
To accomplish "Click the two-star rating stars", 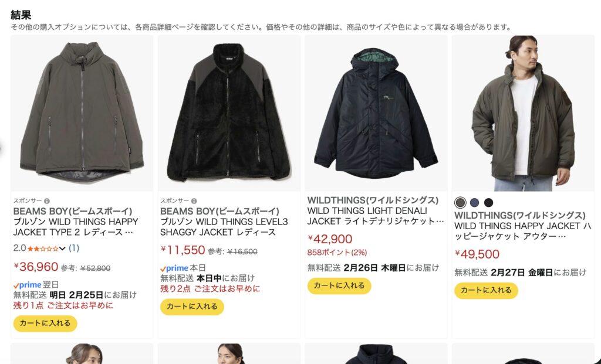I will [x=42, y=249].
